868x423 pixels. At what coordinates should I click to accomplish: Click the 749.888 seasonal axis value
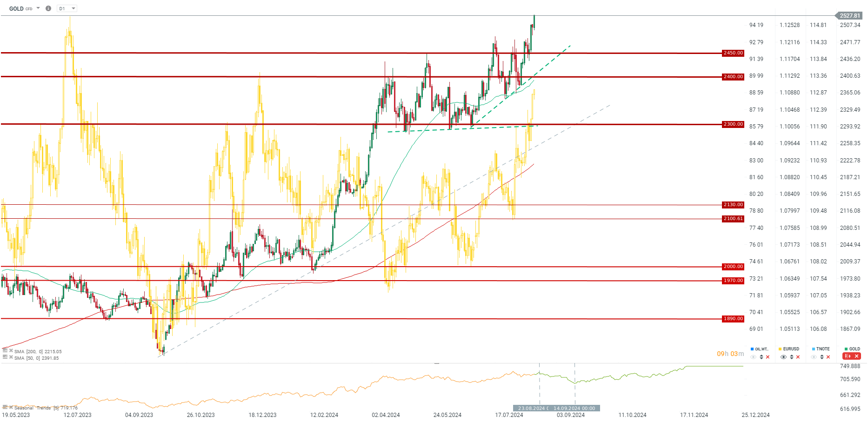[x=850, y=366]
